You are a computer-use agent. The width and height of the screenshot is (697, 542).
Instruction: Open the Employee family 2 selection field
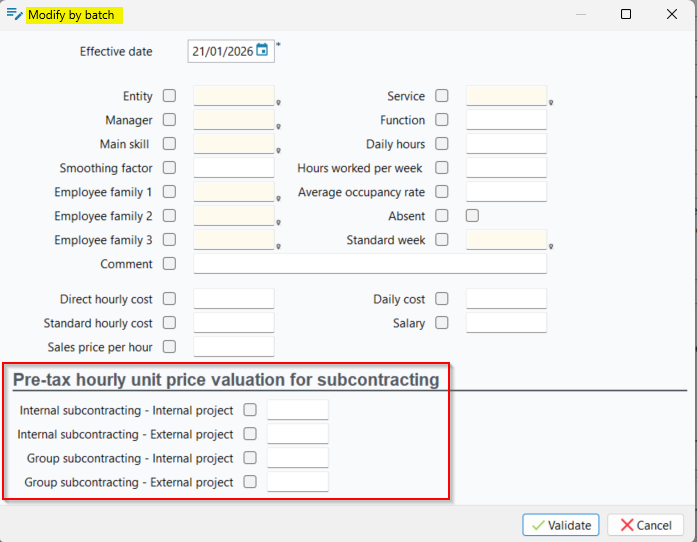pyautogui.click(x=233, y=216)
